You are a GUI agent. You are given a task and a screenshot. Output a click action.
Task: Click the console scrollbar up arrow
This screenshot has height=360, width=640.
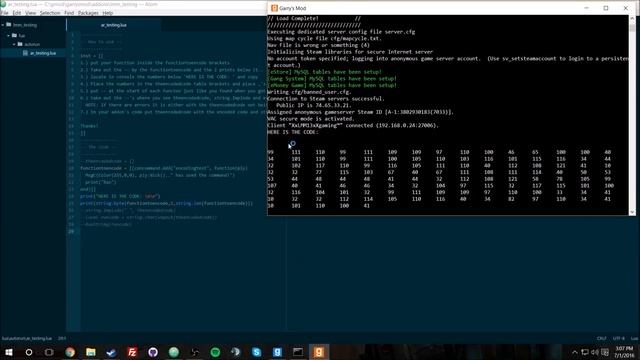pos(632,18)
